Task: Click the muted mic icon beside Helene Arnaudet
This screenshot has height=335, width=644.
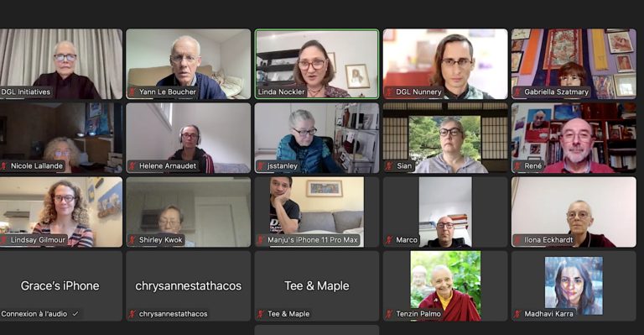Action: [x=132, y=166]
